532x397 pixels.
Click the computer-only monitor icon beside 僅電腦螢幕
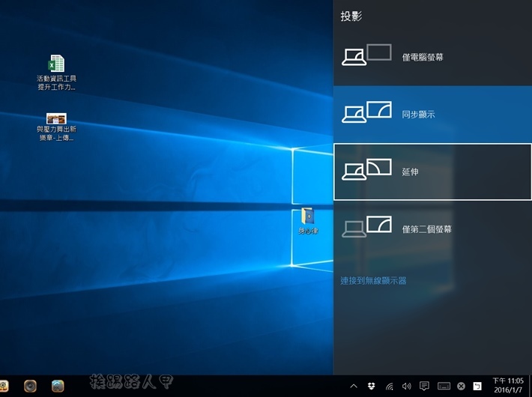[366, 55]
